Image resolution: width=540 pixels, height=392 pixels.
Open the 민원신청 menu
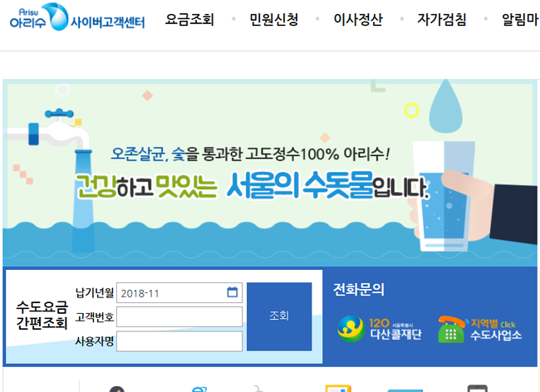click(274, 19)
